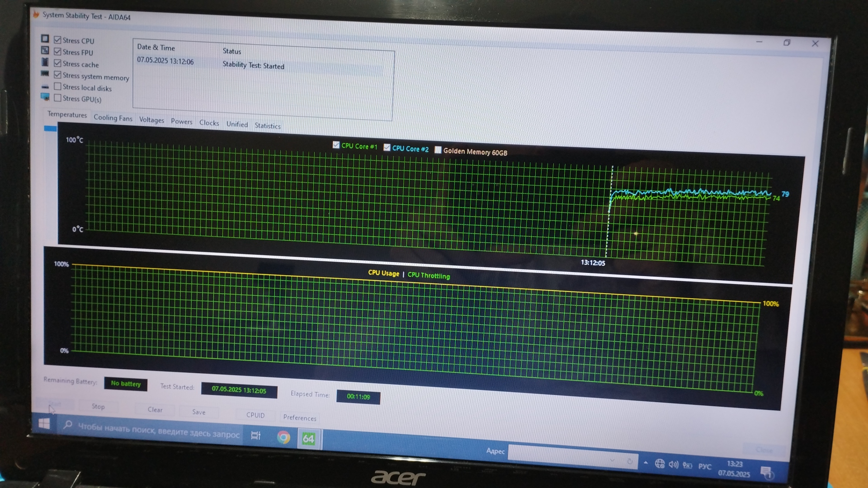Open the Task View icon
The width and height of the screenshot is (868, 488).
coord(255,436)
